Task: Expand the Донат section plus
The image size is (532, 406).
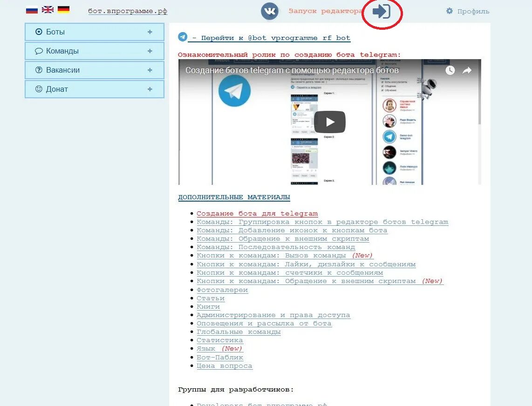Action: click(x=150, y=89)
